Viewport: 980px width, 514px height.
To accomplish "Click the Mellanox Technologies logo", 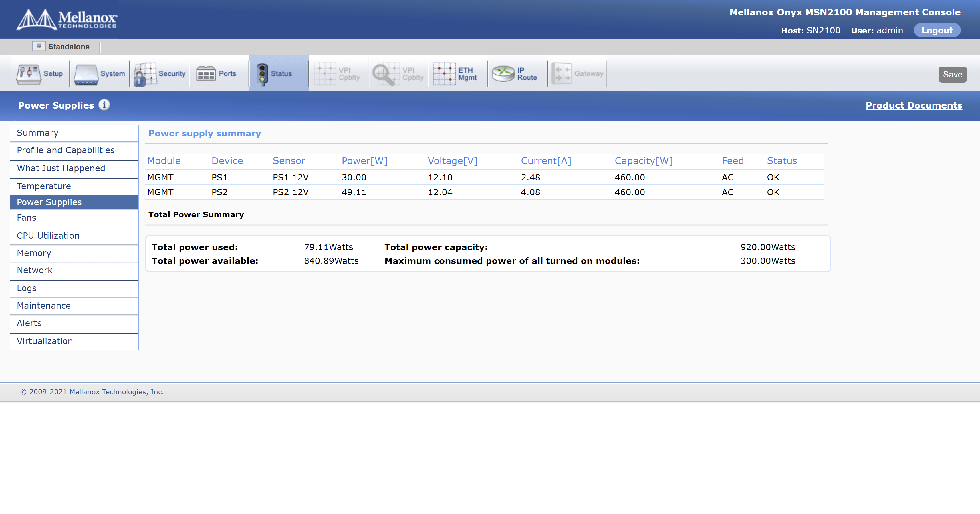I will (x=67, y=19).
